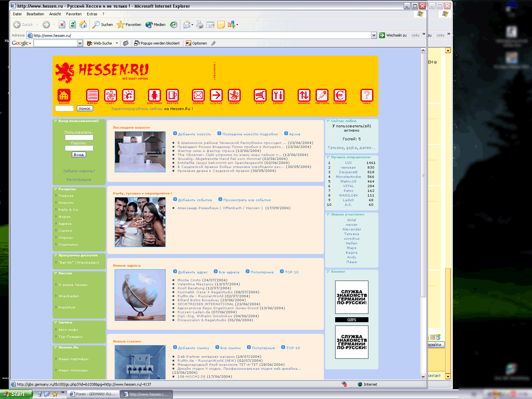Click the page scroll down arrow

click(x=423, y=376)
